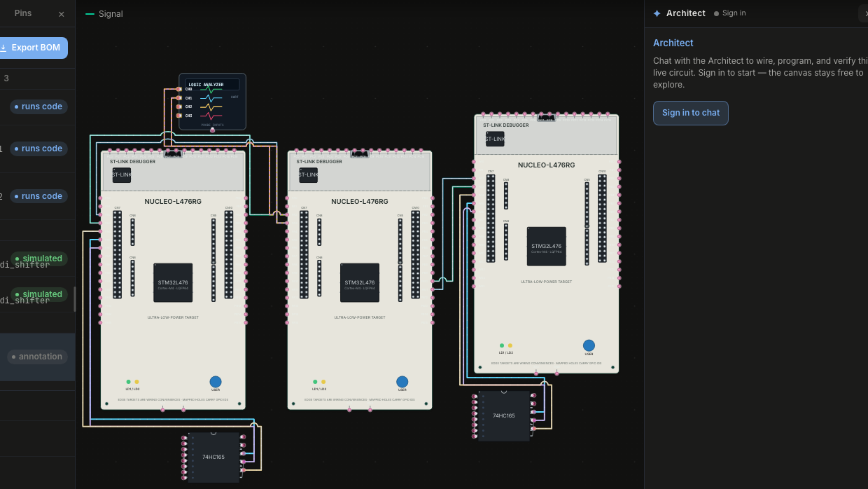The width and height of the screenshot is (868, 489).
Task: Click the green CH0 waveform in the Logic Analyzer
Action: pos(211,90)
